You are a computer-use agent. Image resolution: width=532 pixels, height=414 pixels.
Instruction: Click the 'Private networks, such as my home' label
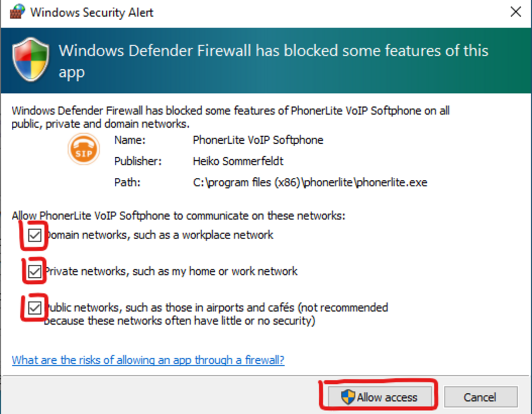(171, 271)
